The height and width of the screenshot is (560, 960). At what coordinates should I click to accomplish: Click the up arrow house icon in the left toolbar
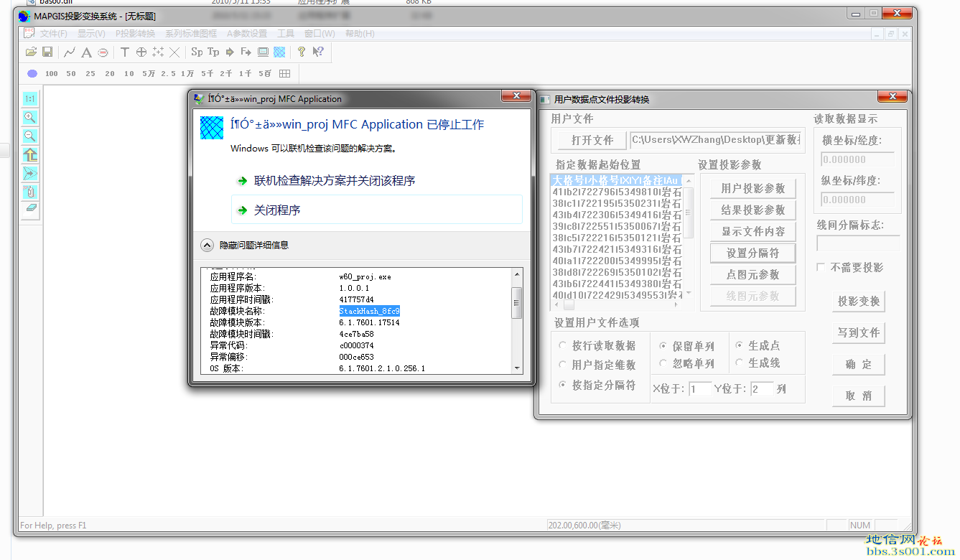coord(30,154)
